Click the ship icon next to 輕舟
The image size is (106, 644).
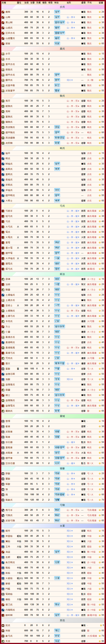pyautogui.click(x=3, y=531)
